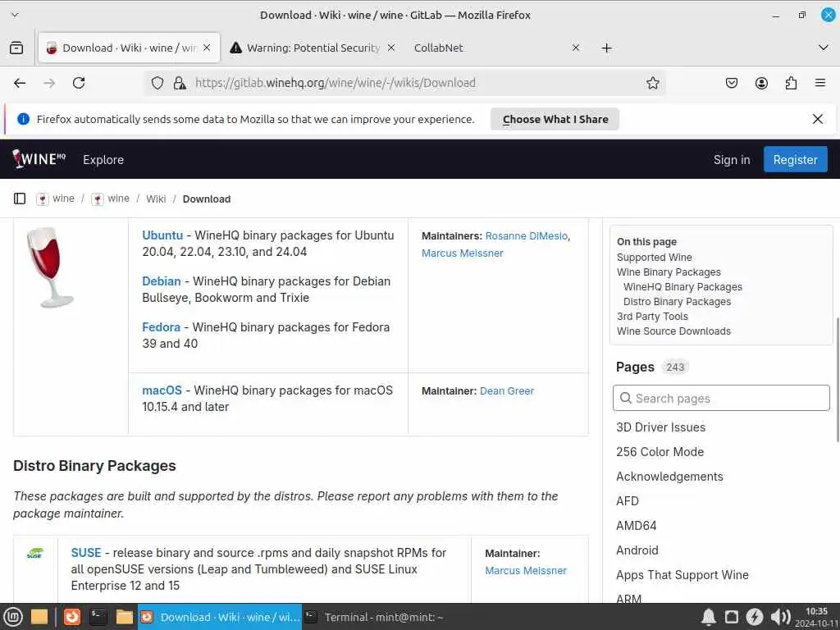Open the Linux Mint start menu
Viewport: 840px width, 630px height.
click(13, 617)
